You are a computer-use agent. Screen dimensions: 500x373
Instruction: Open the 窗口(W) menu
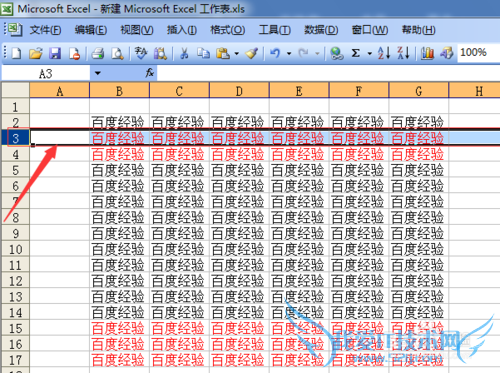coord(370,30)
